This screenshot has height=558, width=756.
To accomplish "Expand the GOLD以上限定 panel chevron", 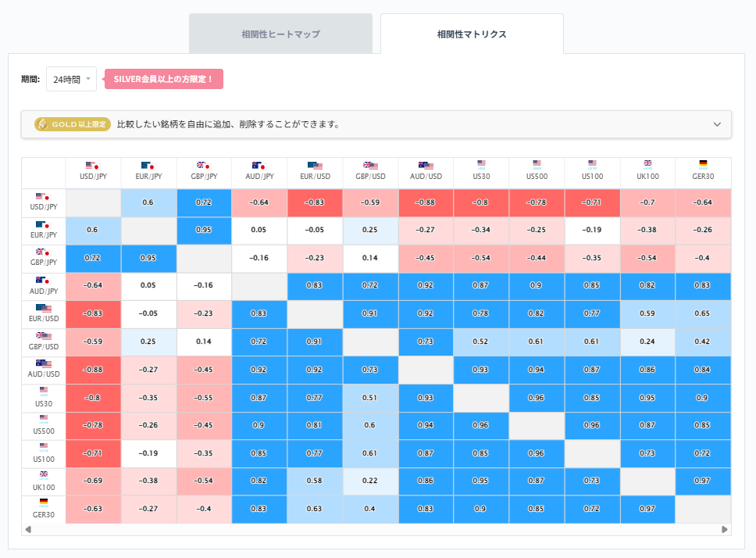I will point(715,124).
